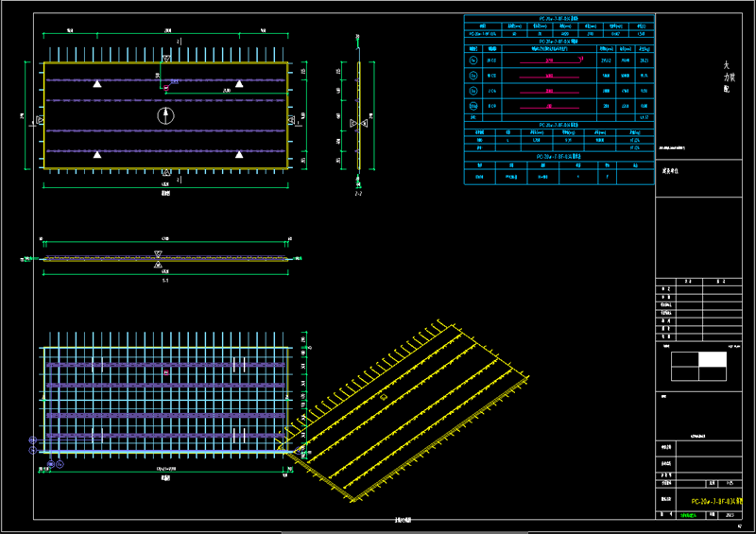Select the lower-left white lifting triangle in the top plan
The image size is (756, 534).
97,154
